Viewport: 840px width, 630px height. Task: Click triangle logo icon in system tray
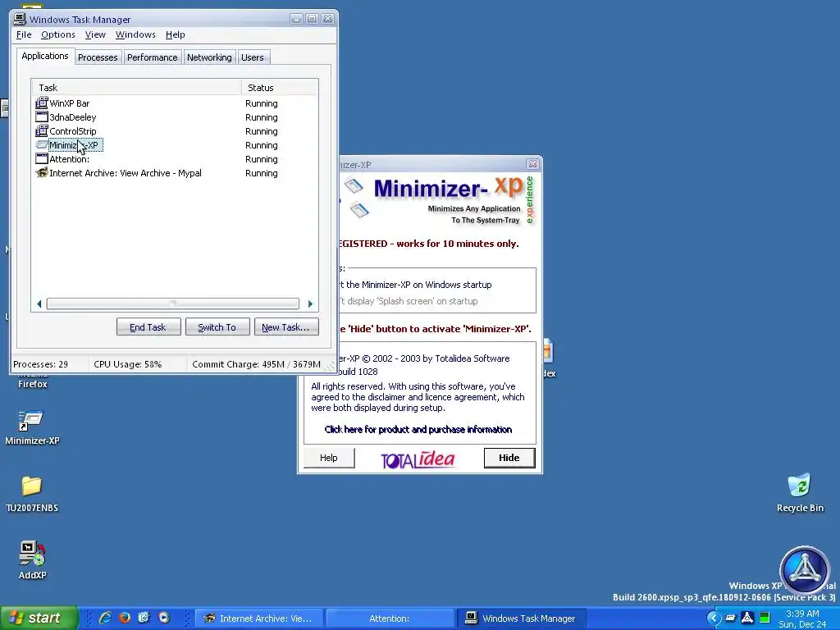click(747, 619)
